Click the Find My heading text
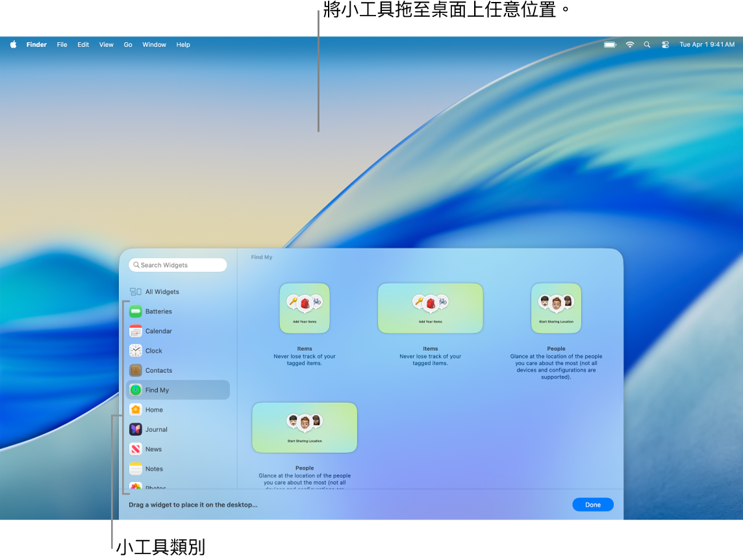Viewport: 743px width, 560px height. pos(262,257)
